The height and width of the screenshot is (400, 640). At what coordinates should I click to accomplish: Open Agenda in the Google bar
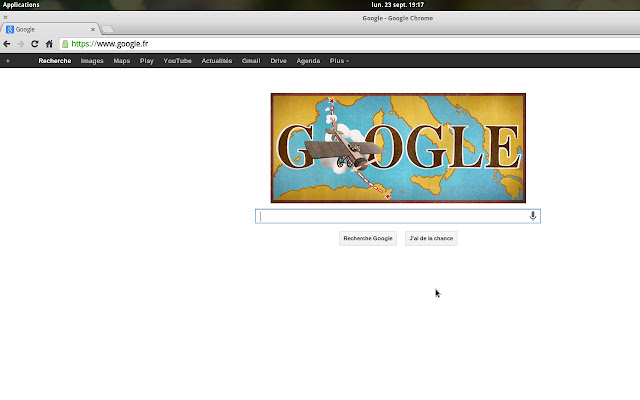[x=308, y=61]
